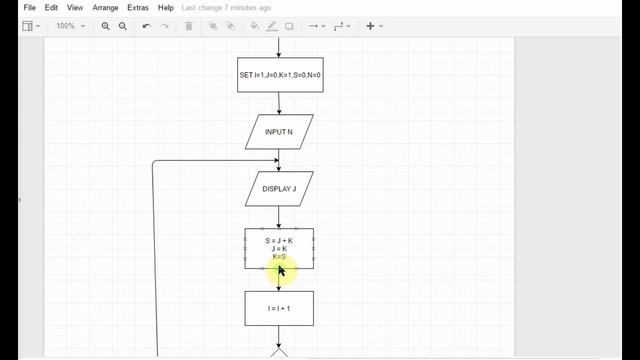The image size is (640, 360).
Task: Redo the last undone action
Action: point(164,26)
